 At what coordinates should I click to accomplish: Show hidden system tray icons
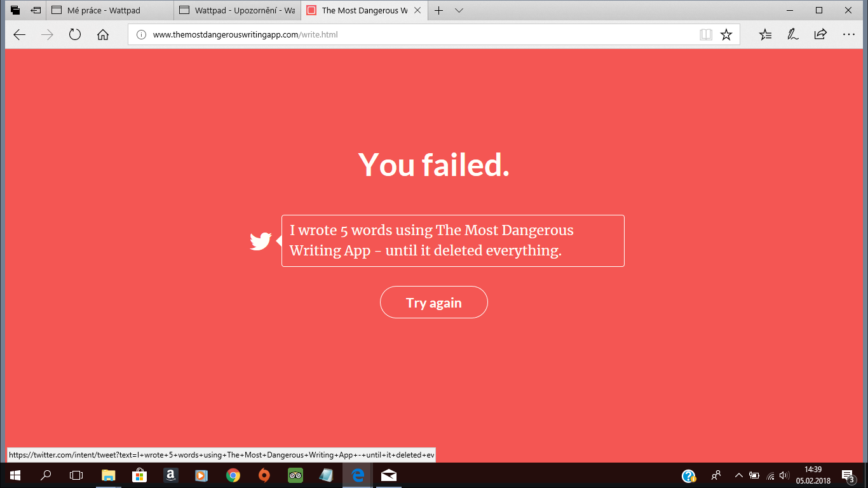click(738, 475)
